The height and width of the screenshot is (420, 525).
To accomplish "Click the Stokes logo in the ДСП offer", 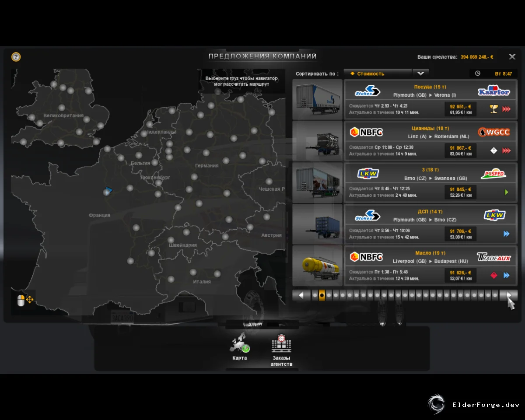I will point(367,215).
